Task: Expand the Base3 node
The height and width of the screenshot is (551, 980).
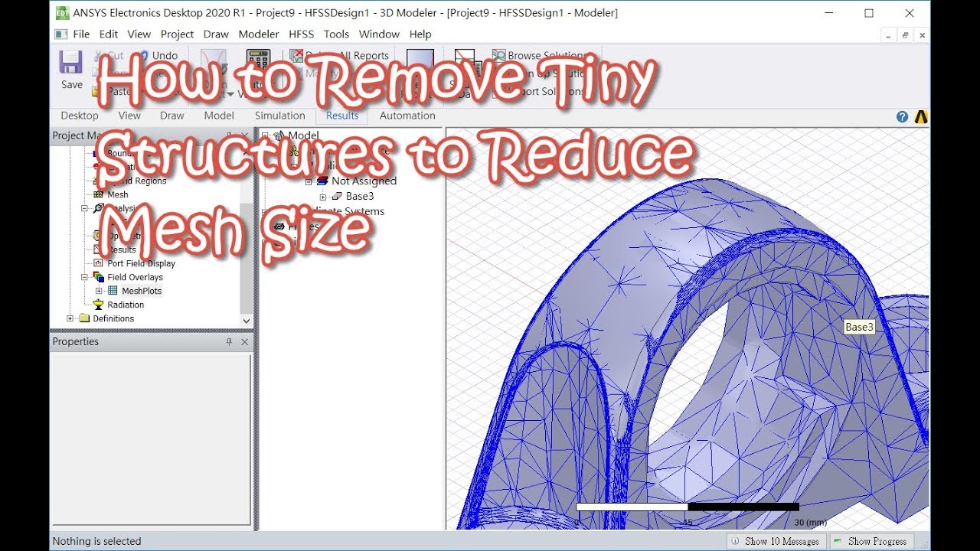Action: 323,197
